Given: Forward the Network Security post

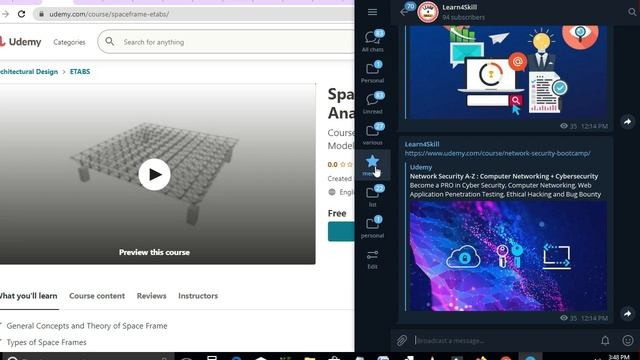Looking at the screenshot, I should [x=627, y=313].
